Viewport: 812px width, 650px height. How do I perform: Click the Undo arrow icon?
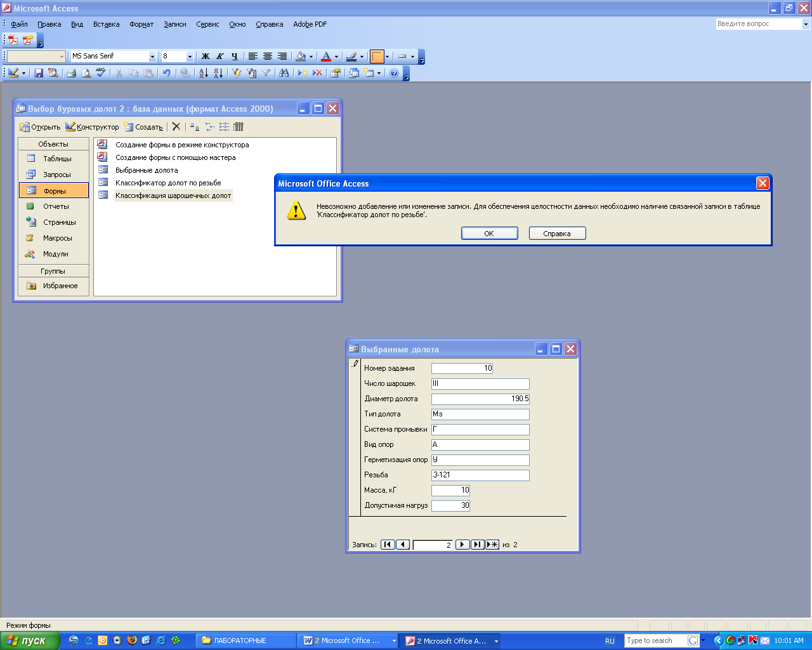pyautogui.click(x=166, y=73)
